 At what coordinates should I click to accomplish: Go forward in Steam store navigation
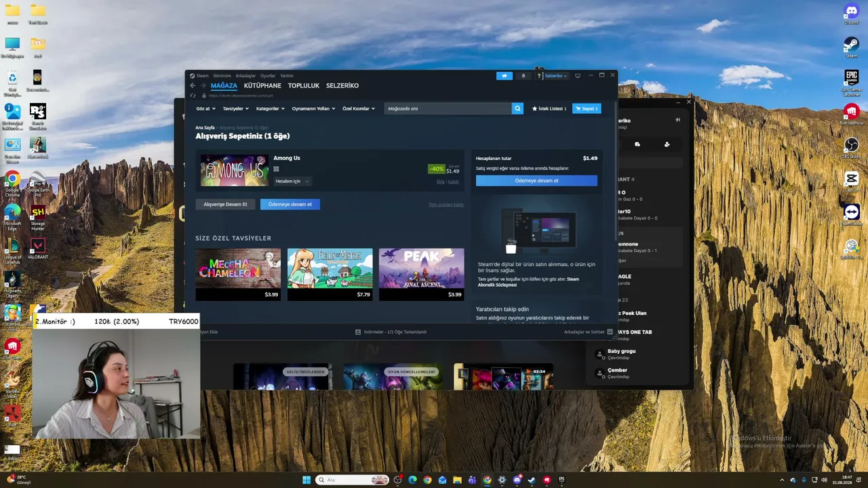(x=203, y=85)
